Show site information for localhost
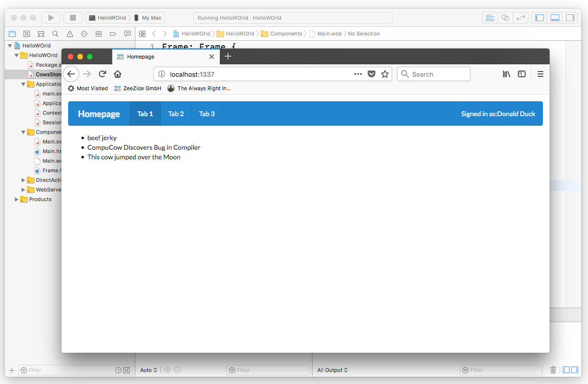588x384 pixels. (x=162, y=74)
